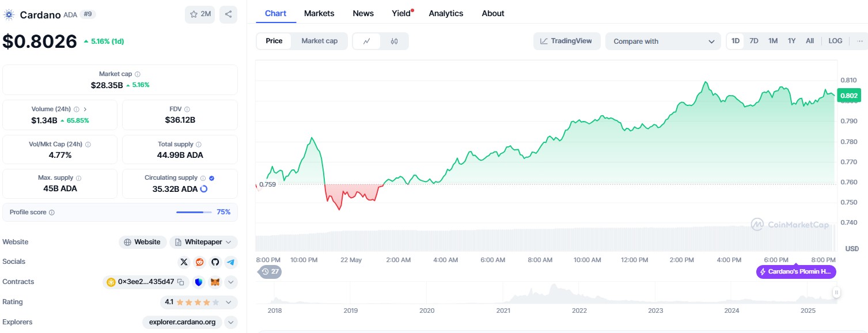Switch to the Markets tab
This screenshot has width=868, height=333.
[x=319, y=13]
